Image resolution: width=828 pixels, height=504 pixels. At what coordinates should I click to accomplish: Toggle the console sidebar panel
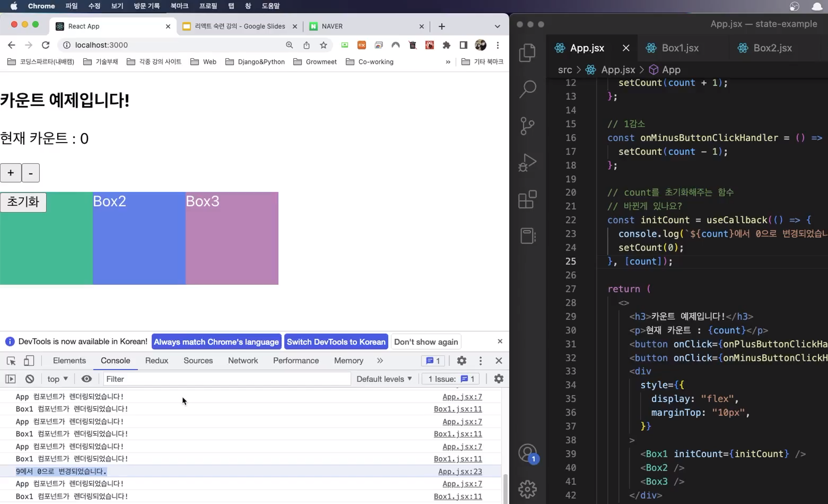pos(10,379)
